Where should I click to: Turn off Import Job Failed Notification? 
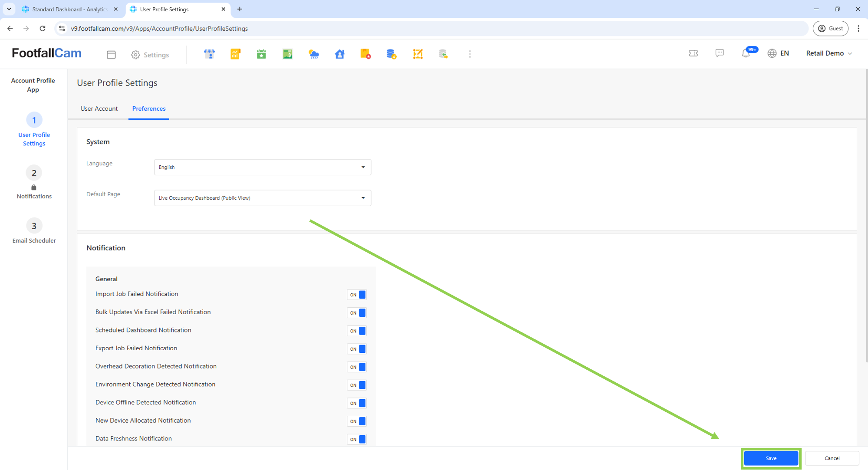(x=357, y=295)
